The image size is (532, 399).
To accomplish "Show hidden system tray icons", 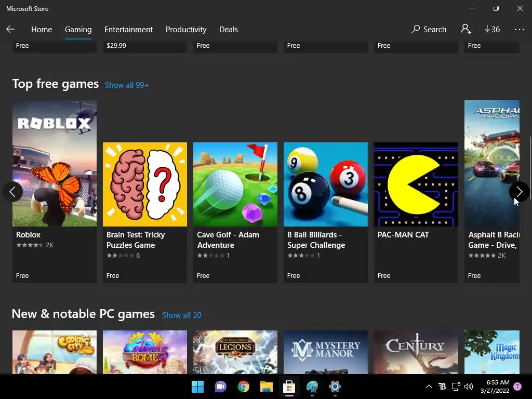I will [x=429, y=387].
